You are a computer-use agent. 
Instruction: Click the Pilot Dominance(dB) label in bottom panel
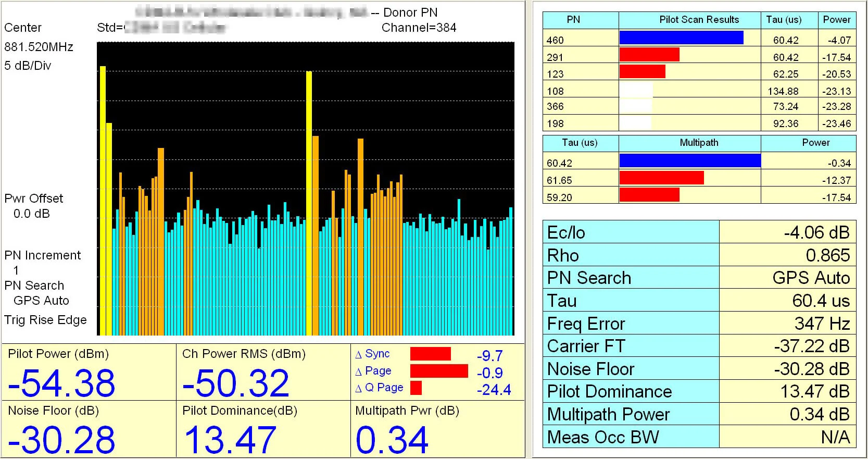[240, 411]
